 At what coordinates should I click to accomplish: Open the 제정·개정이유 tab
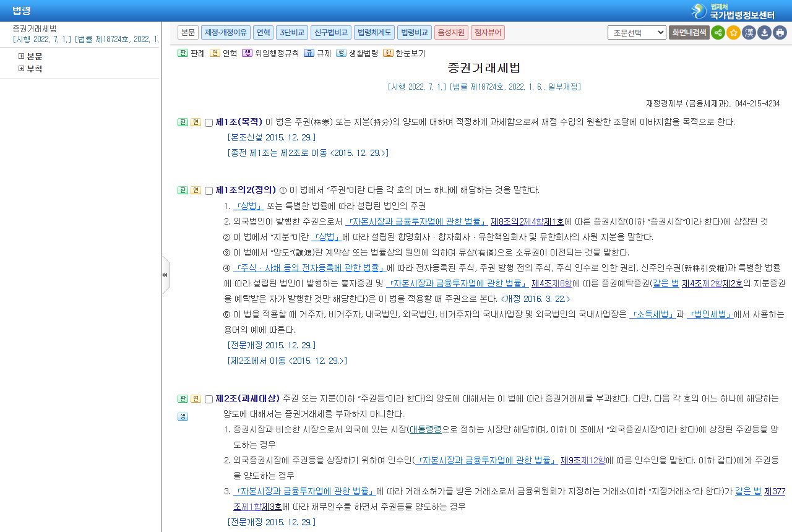coord(225,32)
